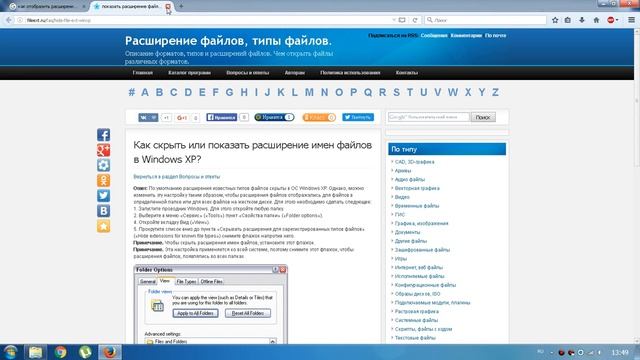Open the bookmarks list toolbar icon
The image size is (640, 360).
(x=568, y=20)
